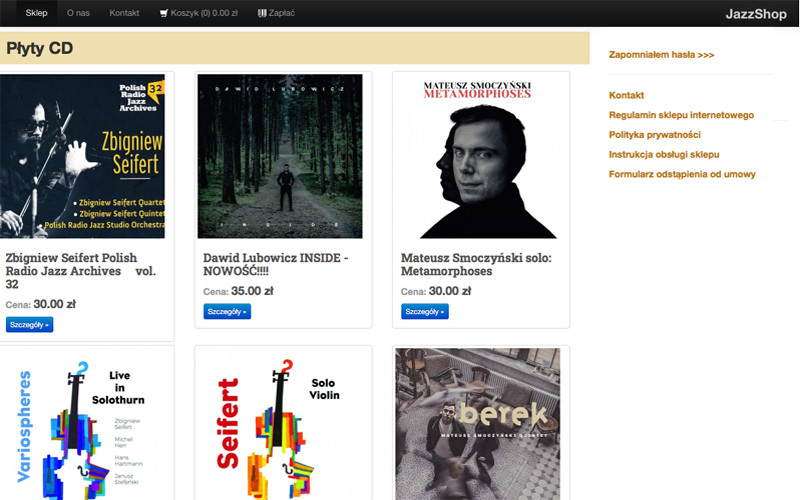Click Szczegóły for Mateusz Smoczyński Metamorphoses
The image size is (800, 500).
[424, 311]
